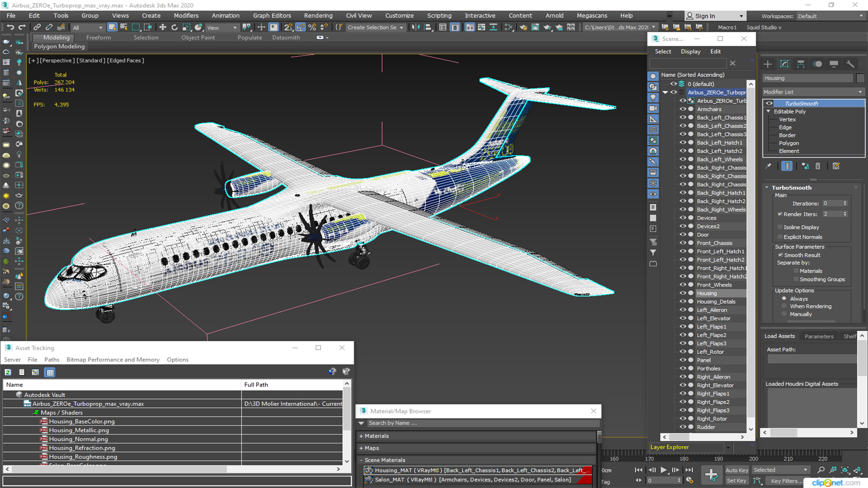Activate Select and Scale tool
This screenshot has height=488, width=868.
(186, 27)
